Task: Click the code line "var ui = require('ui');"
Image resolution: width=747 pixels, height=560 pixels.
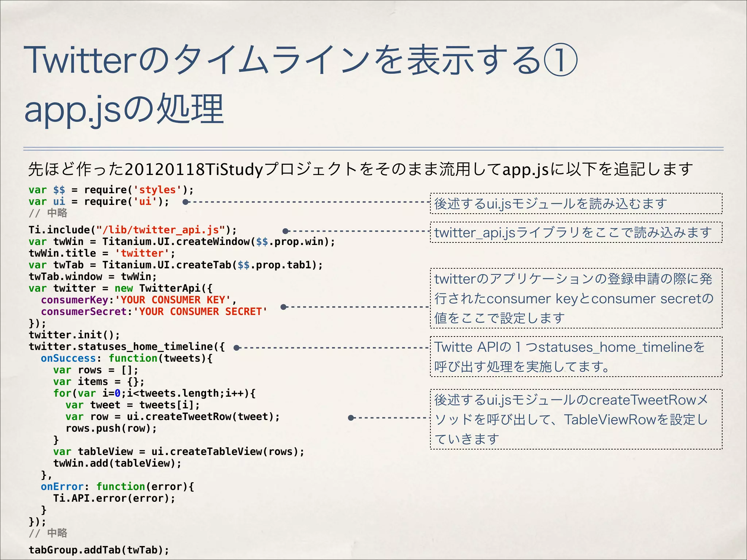Action: coord(99,202)
